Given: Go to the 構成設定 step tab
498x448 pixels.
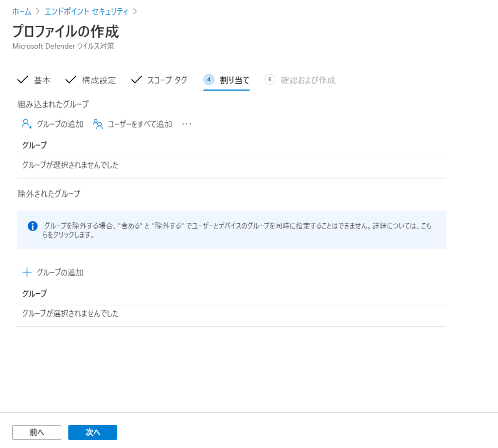Looking at the screenshot, I should [x=90, y=80].
